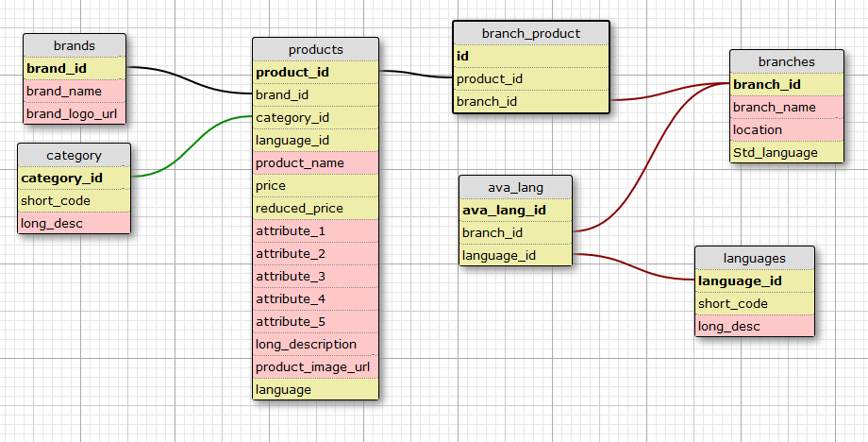
Task: Select the attribute_2 field
Action: pyautogui.click(x=315, y=254)
